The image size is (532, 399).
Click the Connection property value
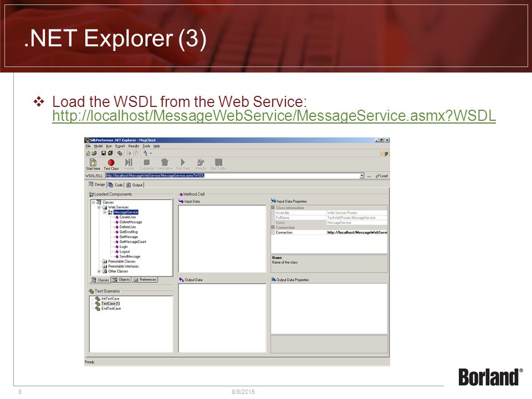point(356,232)
